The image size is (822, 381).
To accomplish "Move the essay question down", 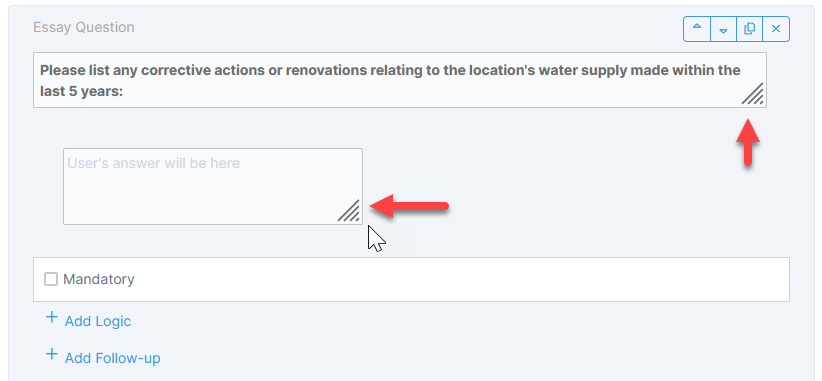I will (x=723, y=29).
